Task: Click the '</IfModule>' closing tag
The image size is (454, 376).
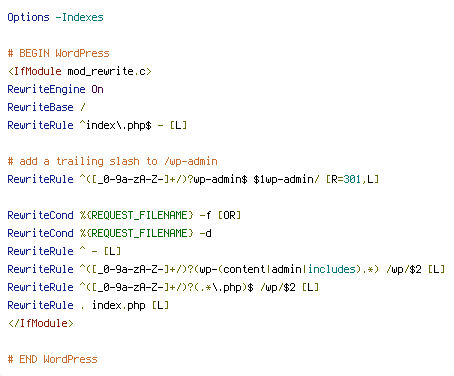Action: [41, 323]
